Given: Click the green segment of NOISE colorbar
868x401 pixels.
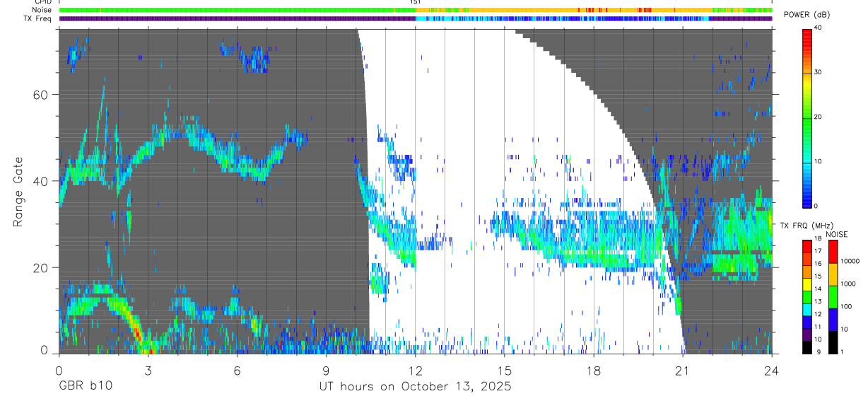Looking at the screenshot, I should [x=833, y=297].
